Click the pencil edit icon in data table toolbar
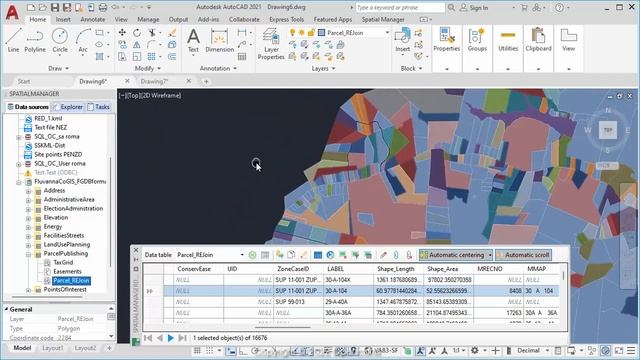The image size is (640, 360). point(383,255)
